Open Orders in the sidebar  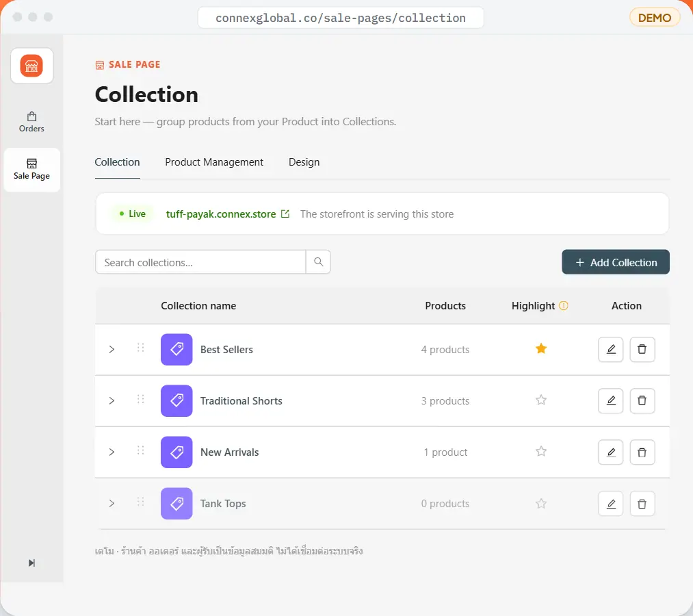click(32, 122)
